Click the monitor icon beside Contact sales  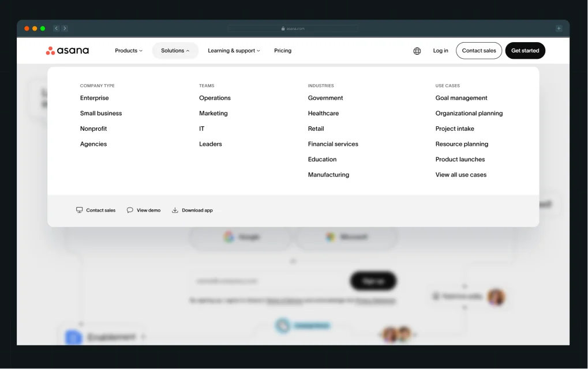(x=80, y=210)
